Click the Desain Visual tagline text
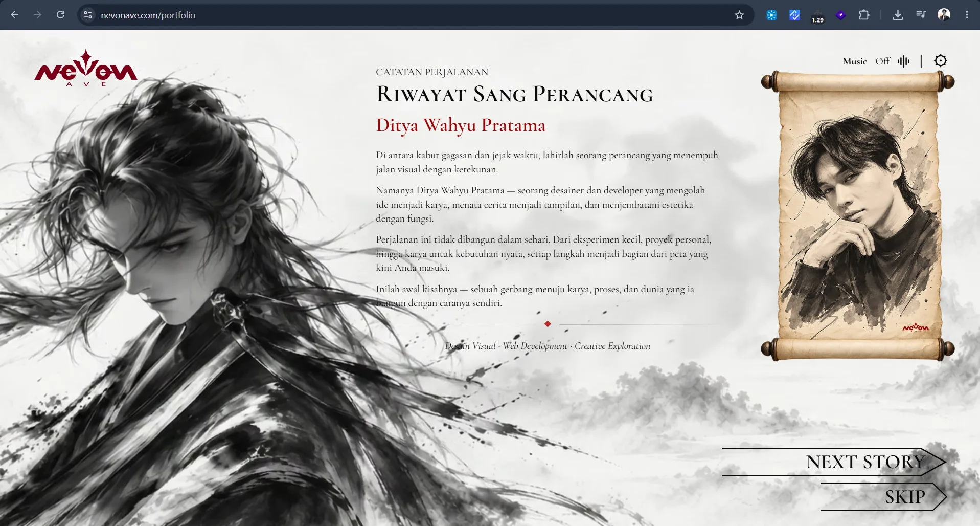This screenshot has height=526, width=980. coord(548,346)
